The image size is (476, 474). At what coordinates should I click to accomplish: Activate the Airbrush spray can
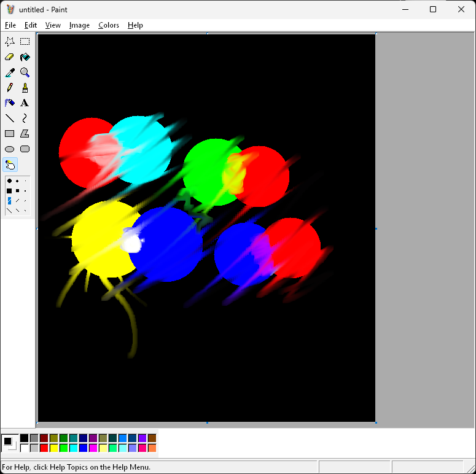(x=10, y=103)
